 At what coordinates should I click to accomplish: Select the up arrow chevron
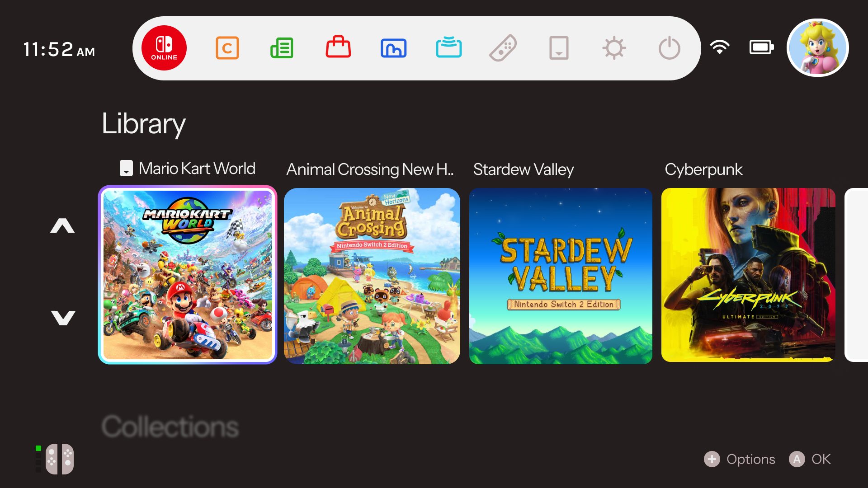click(x=62, y=225)
